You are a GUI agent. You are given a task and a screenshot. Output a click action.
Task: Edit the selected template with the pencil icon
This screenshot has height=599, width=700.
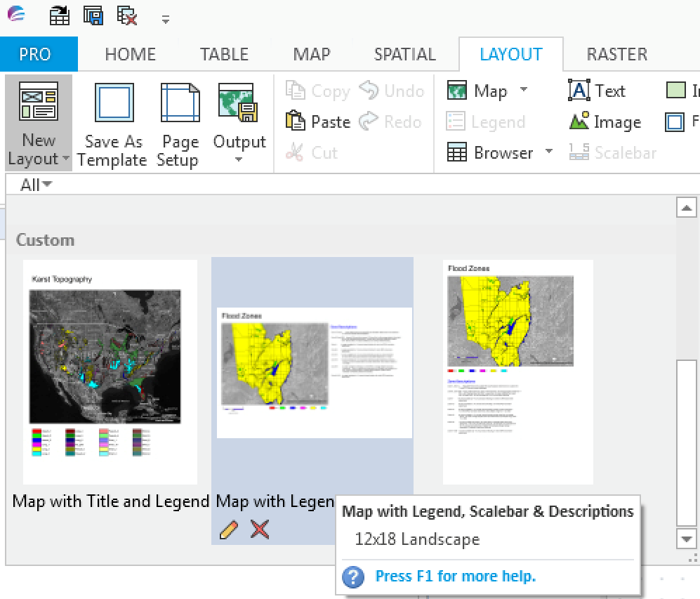[227, 529]
